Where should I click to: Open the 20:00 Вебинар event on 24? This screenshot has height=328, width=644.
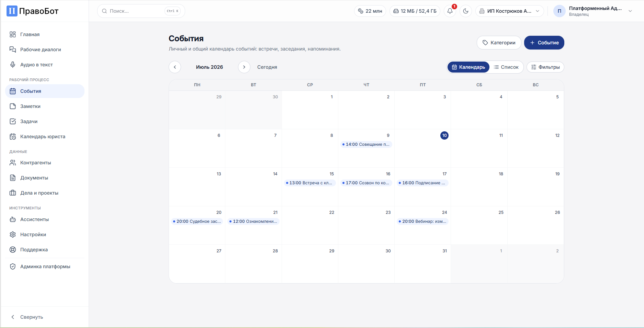tap(422, 221)
